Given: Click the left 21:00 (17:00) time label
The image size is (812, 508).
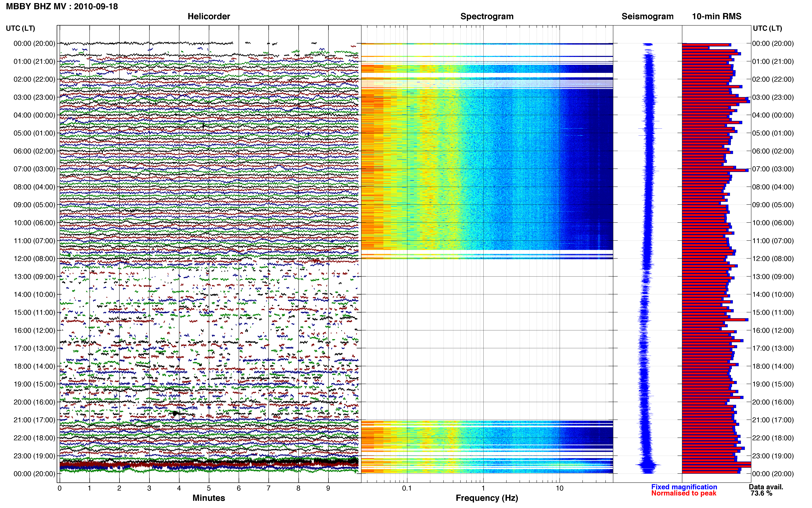Looking at the screenshot, I should pos(34,420).
